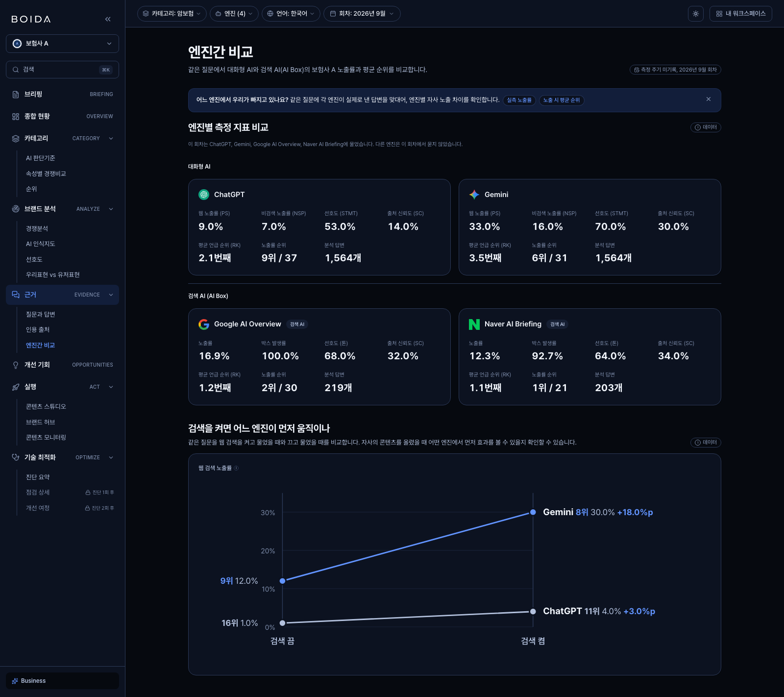Open 우리표현 vs 유저표현 page
The height and width of the screenshot is (697, 784).
53,275
